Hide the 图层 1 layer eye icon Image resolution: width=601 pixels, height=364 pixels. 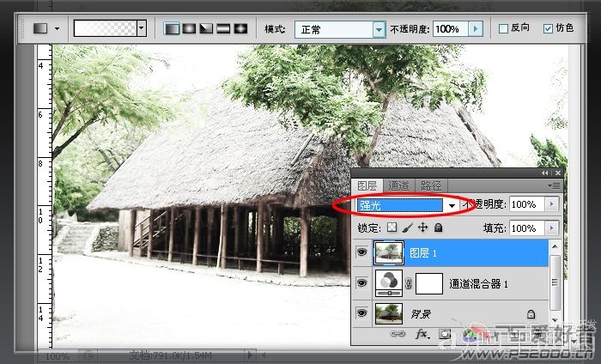point(361,252)
